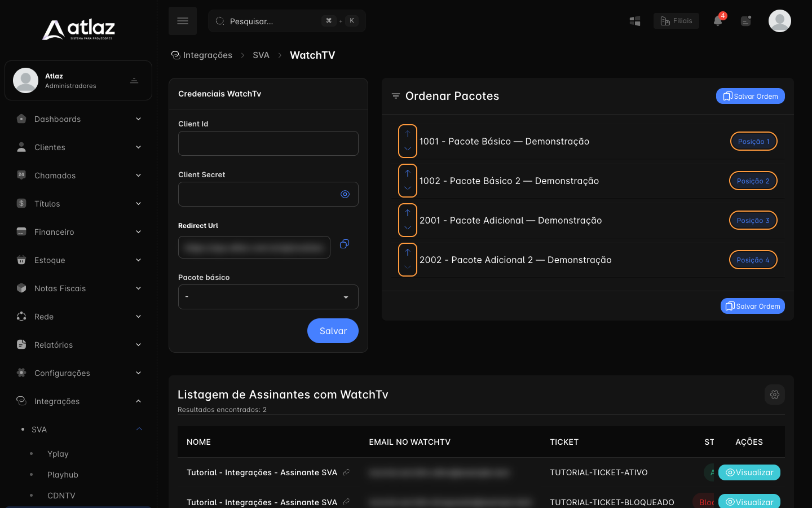Open the Pacote básico dropdown
Screen dimensions: 812x508
coord(268,297)
